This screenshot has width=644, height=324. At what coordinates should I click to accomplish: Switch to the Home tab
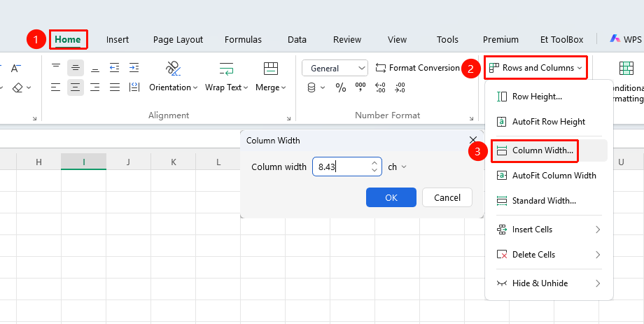(x=68, y=39)
